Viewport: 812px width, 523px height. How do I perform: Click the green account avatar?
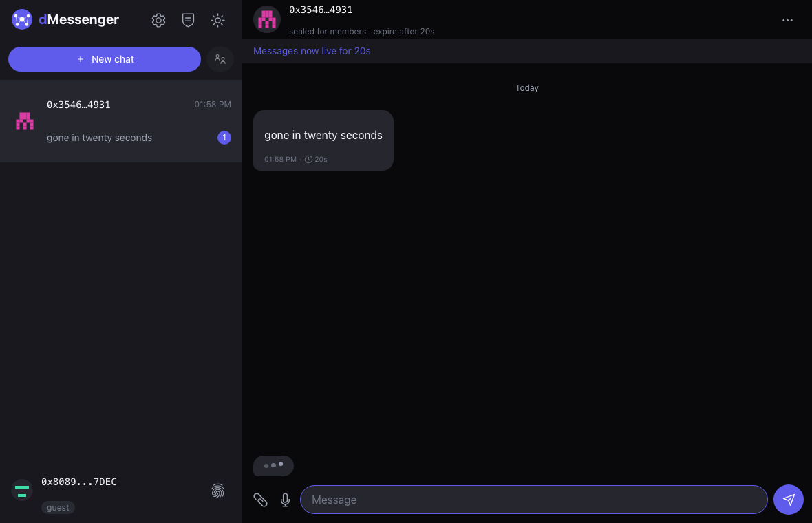point(22,491)
